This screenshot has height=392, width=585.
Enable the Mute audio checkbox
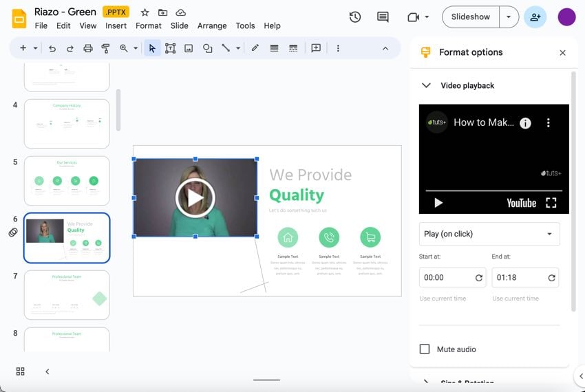point(425,349)
